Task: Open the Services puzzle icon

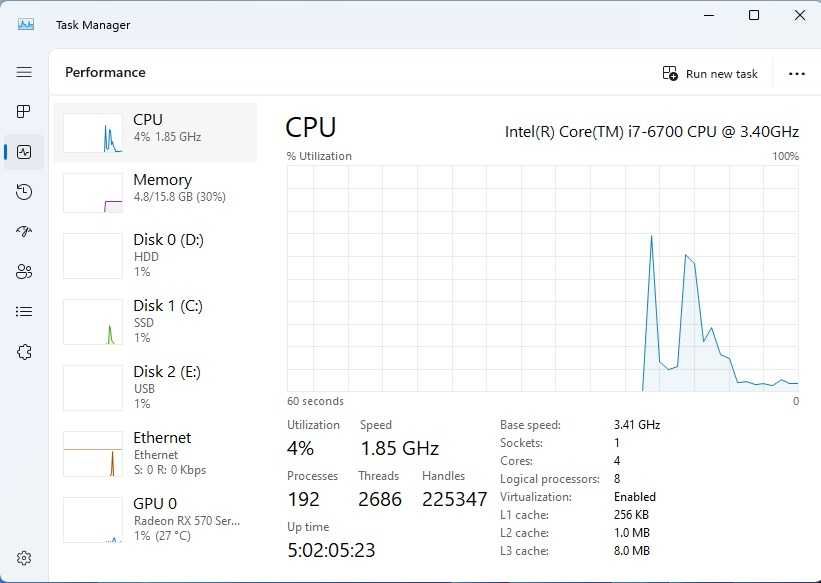Action: coord(25,351)
